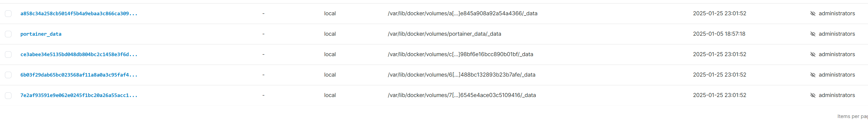
Task: Click administrators label in 7e2af935 row
Action: coord(837,95)
